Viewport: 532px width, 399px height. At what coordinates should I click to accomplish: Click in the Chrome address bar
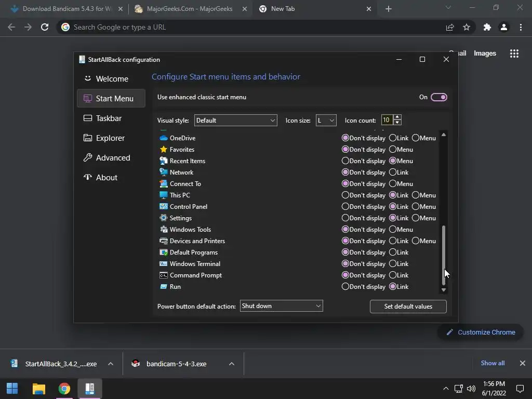pyautogui.click(x=251, y=27)
